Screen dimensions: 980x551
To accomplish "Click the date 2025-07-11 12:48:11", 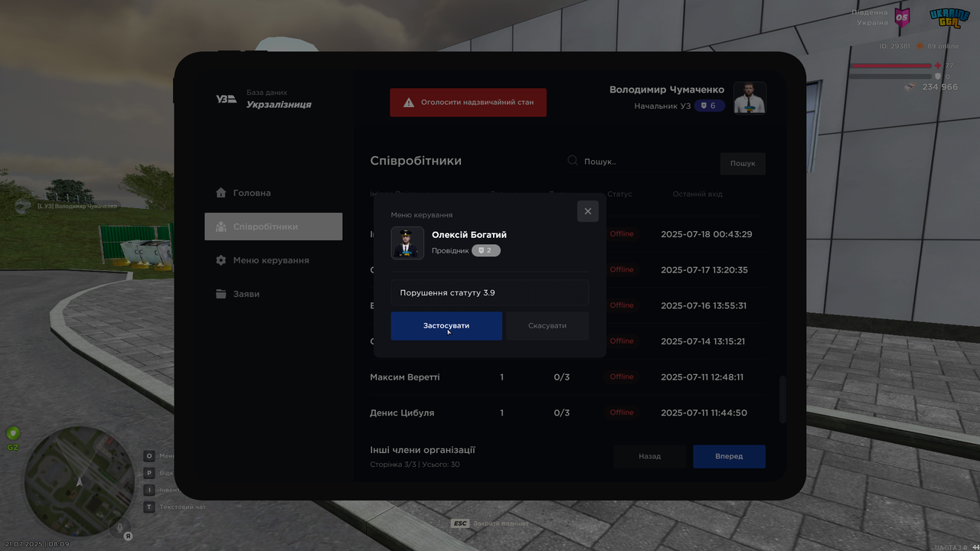I will pyautogui.click(x=702, y=377).
